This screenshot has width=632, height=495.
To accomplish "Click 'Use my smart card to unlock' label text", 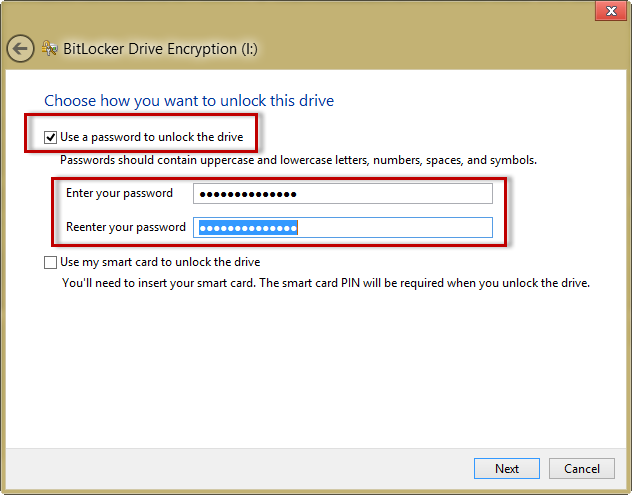I will click(x=160, y=262).
